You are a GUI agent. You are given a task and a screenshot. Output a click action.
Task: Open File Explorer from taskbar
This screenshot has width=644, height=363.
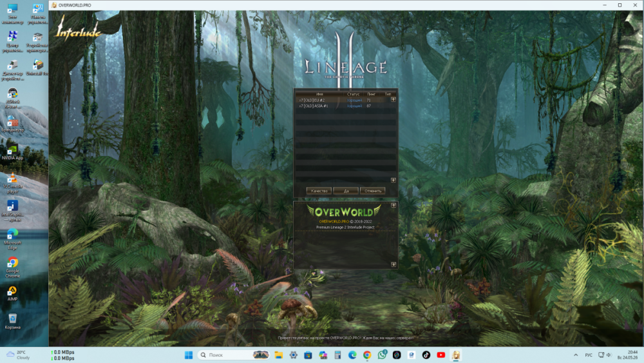coord(278,355)
